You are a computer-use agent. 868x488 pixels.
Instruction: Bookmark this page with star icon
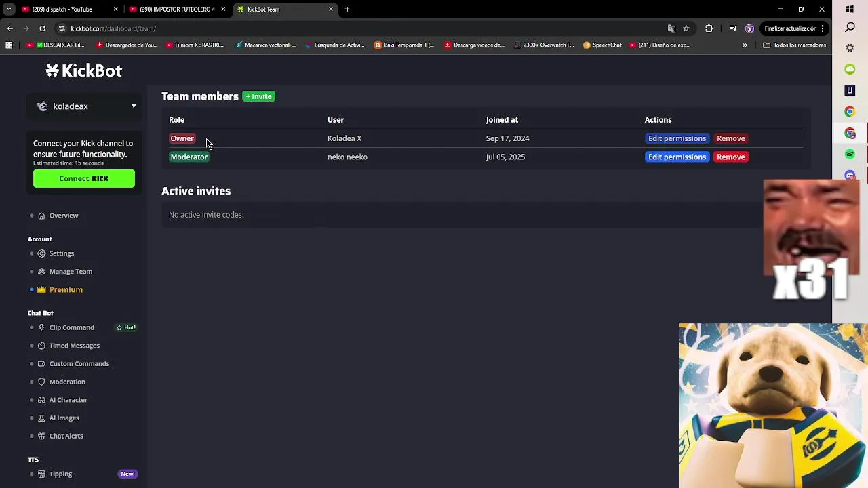pyautogui.click(x=686, y=28)
